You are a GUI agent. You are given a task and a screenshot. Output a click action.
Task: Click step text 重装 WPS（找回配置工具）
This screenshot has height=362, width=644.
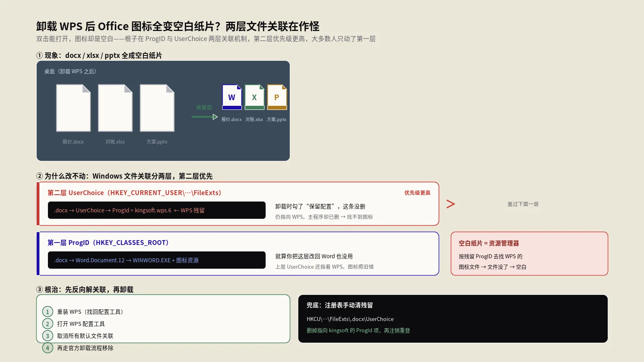(90, 312)
